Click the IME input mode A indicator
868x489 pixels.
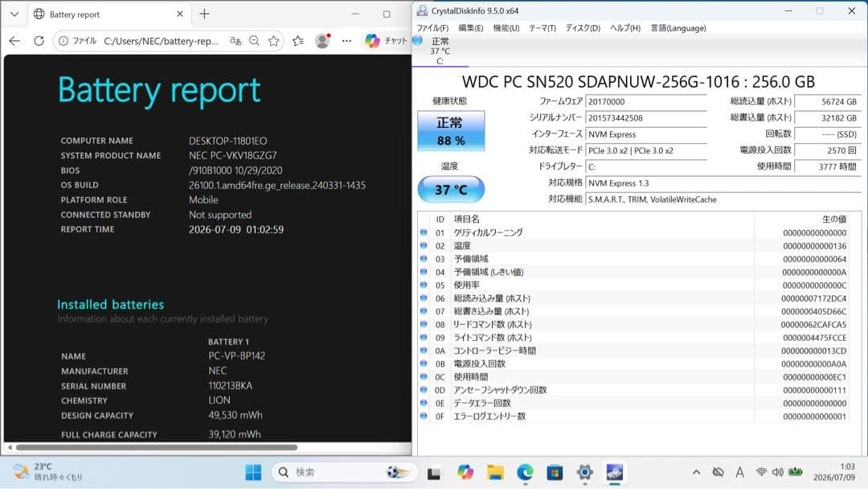[x=739, y=472]
